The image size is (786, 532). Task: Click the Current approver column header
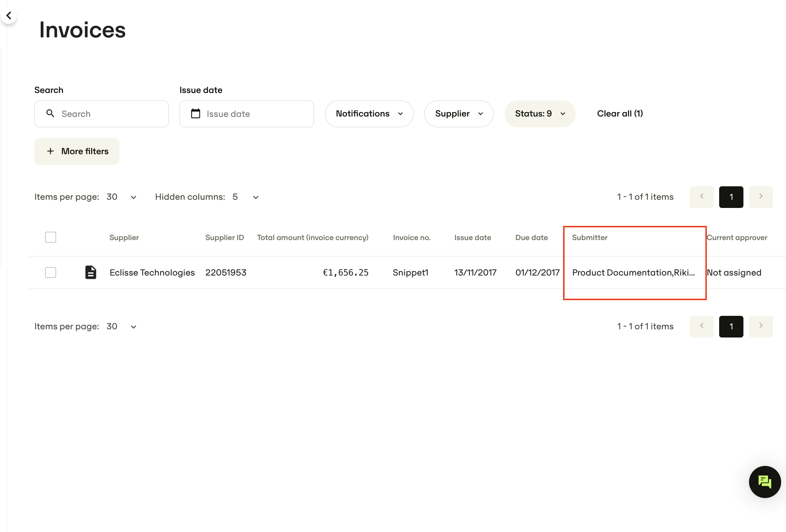point(737,237)
